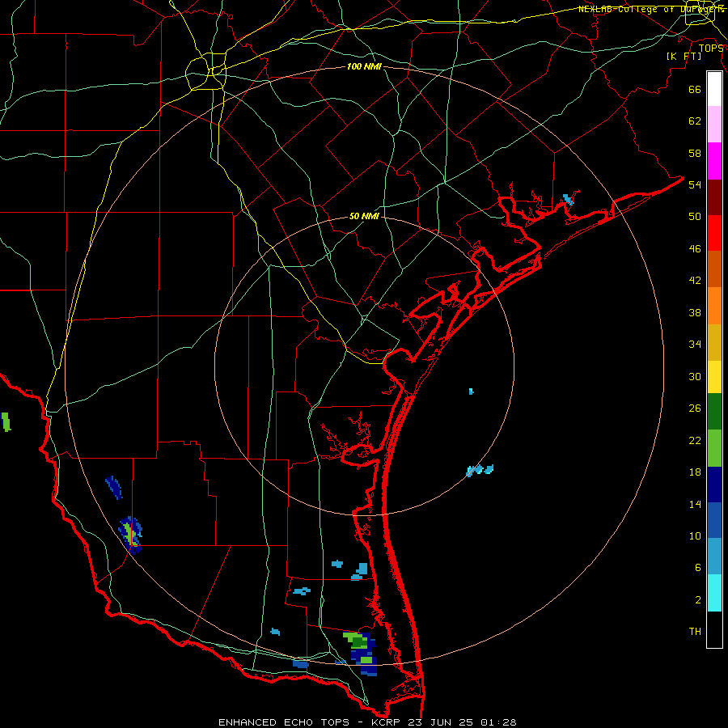Image resolution: width=728 pixels, height=728 pixels.
Task: Click the legend value 30
Action: click(695, 376)
